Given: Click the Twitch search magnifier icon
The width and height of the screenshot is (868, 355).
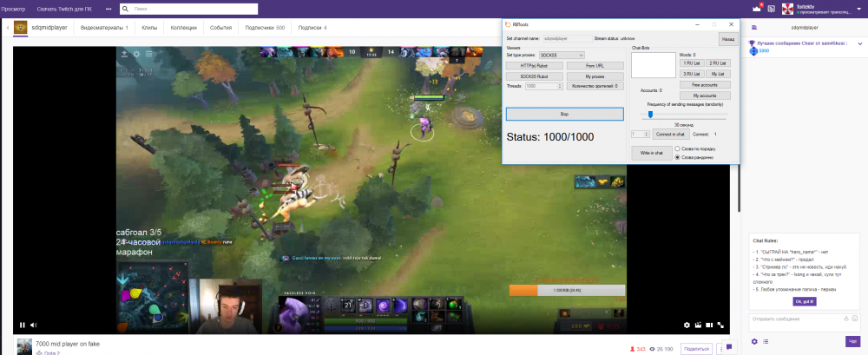Looking at the screenshot, I should click(x=126, y=9).
